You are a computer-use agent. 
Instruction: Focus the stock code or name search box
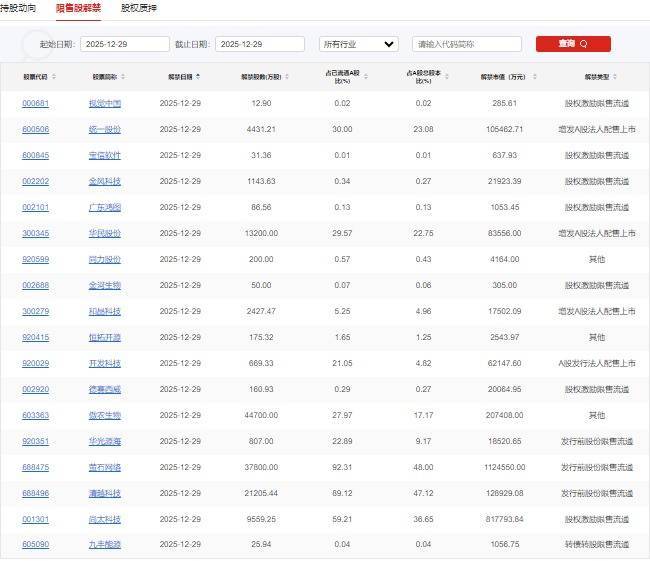click(466, 44)
